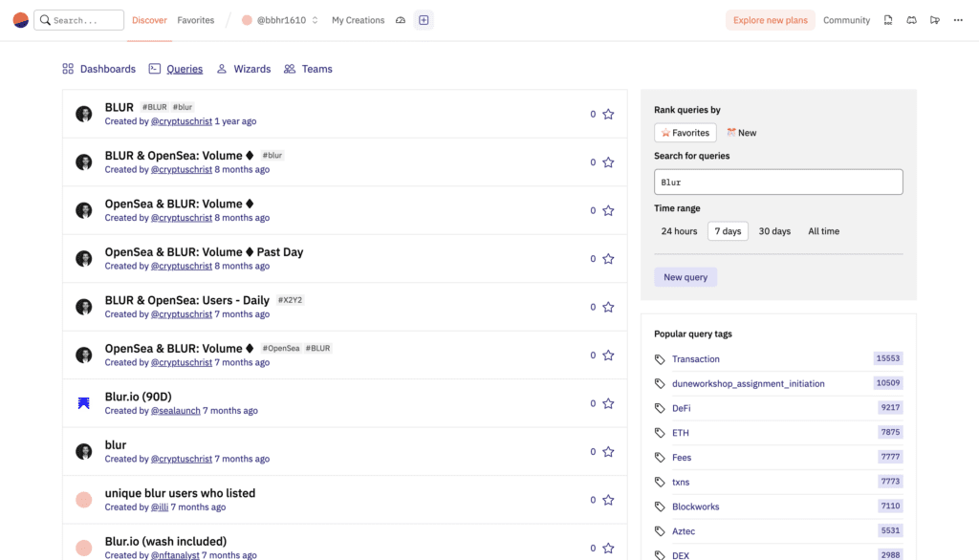The width and height of the screenshot is (979, 560).
Task: Click the Explore new plans button
Action: [770, 20]
